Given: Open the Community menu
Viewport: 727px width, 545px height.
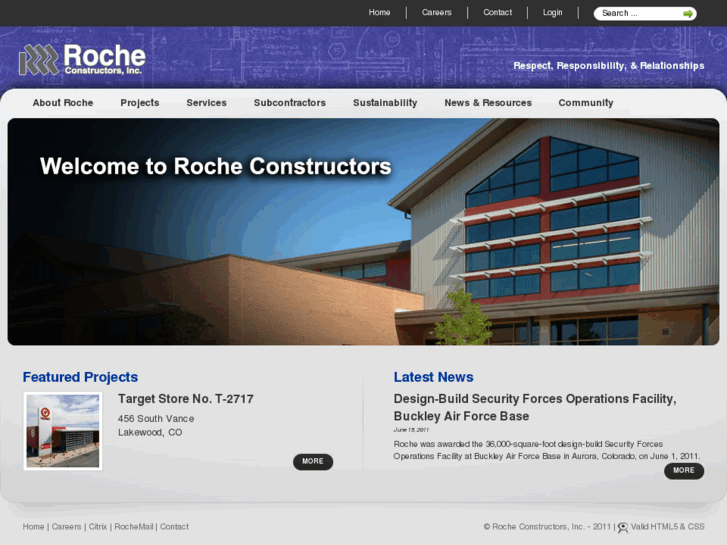Looking at the screenshot, I should (x=586, y=103).
